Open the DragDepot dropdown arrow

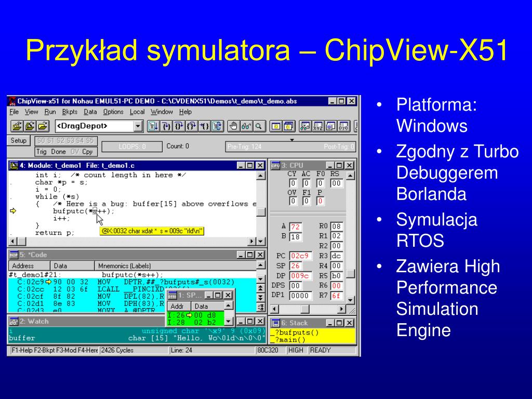(x=138, y=127)
